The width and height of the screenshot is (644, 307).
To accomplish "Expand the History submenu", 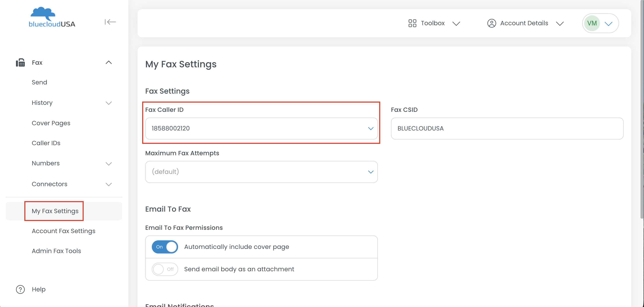I will [108, 103].
